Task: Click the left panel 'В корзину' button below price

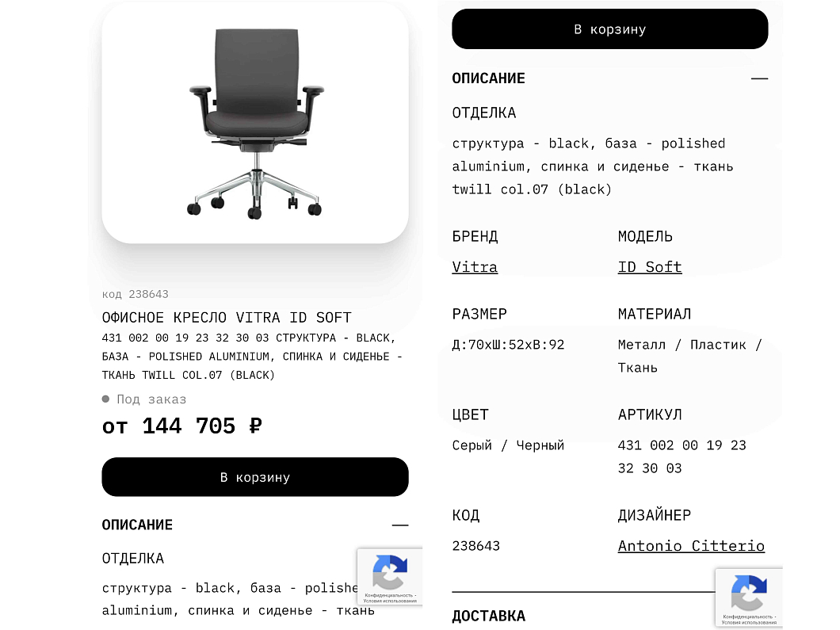Action: [x=255, y=477]
